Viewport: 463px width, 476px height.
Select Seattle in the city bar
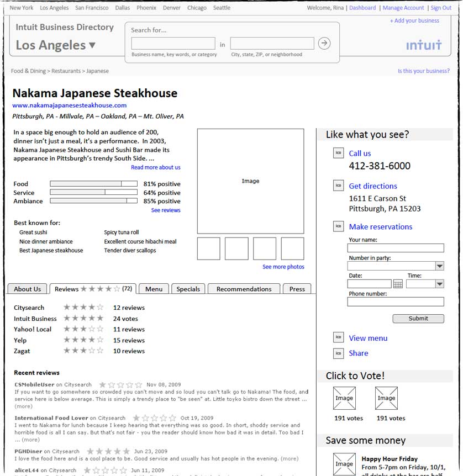[222, 8]
